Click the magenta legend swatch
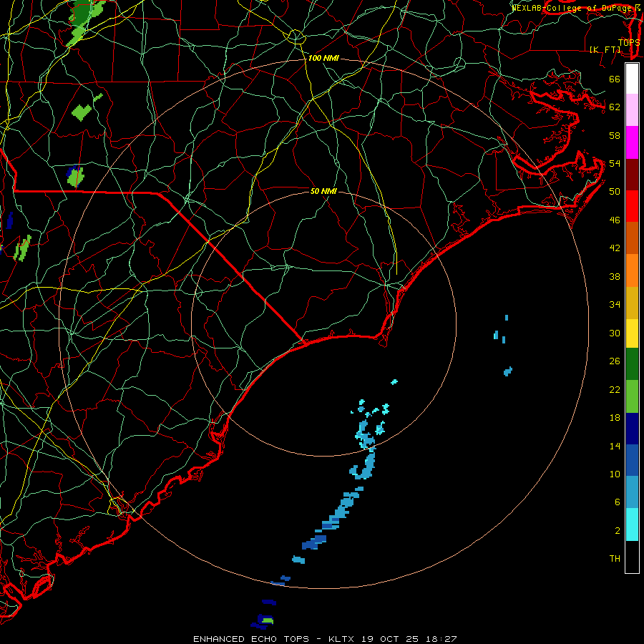 [x=632, y=142]
